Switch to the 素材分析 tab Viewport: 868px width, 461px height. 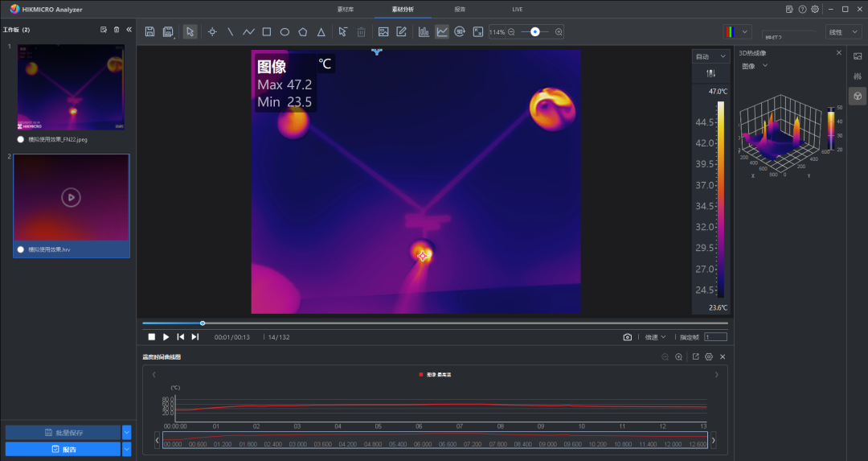coord(403,10)
